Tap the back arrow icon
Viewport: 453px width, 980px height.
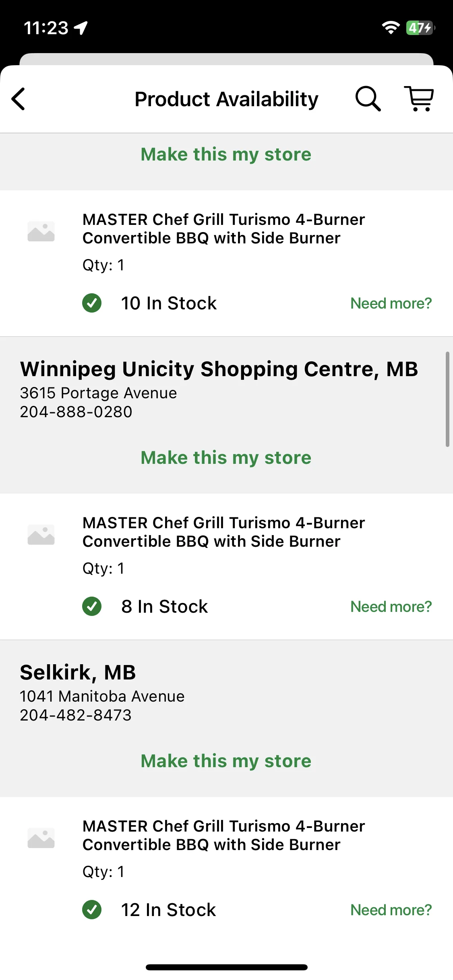[x=19, y=99]
